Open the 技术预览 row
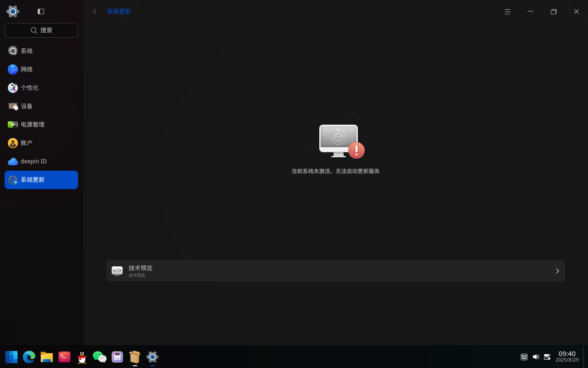Viewport: 588px width, 368px height. (335, 271)
